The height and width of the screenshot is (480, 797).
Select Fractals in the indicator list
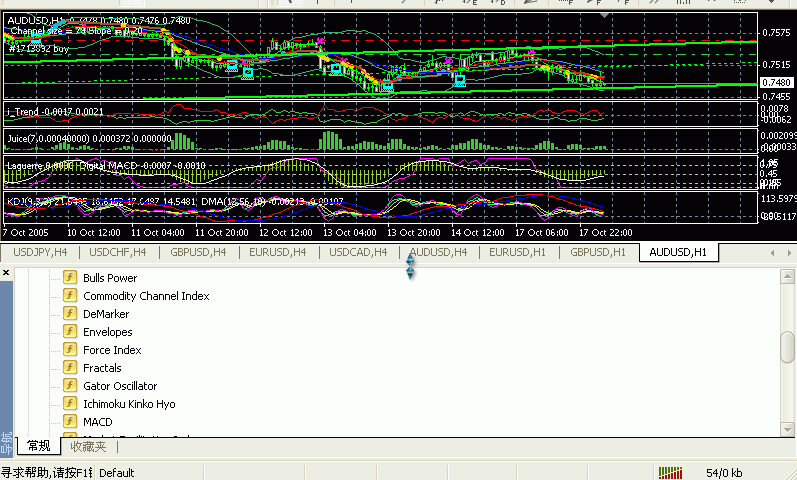(x=102, y=368)
